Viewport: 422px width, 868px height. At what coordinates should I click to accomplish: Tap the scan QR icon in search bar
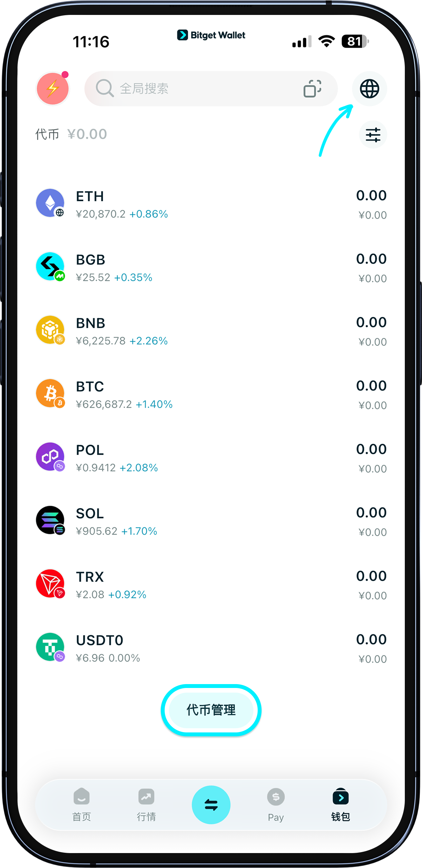coord(312,89)
